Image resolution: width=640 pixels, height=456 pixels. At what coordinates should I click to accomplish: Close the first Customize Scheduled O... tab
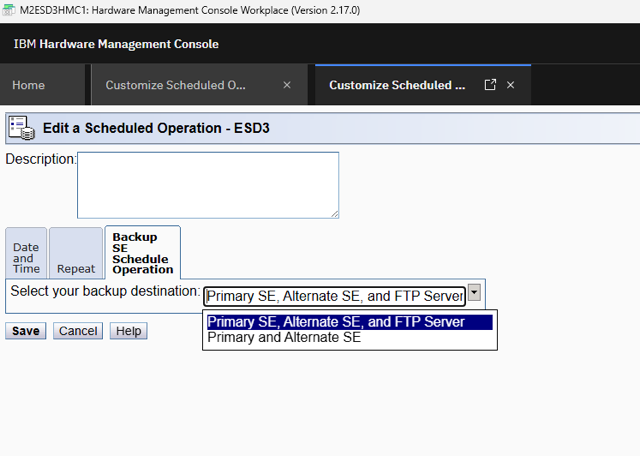tap(287, 85)
